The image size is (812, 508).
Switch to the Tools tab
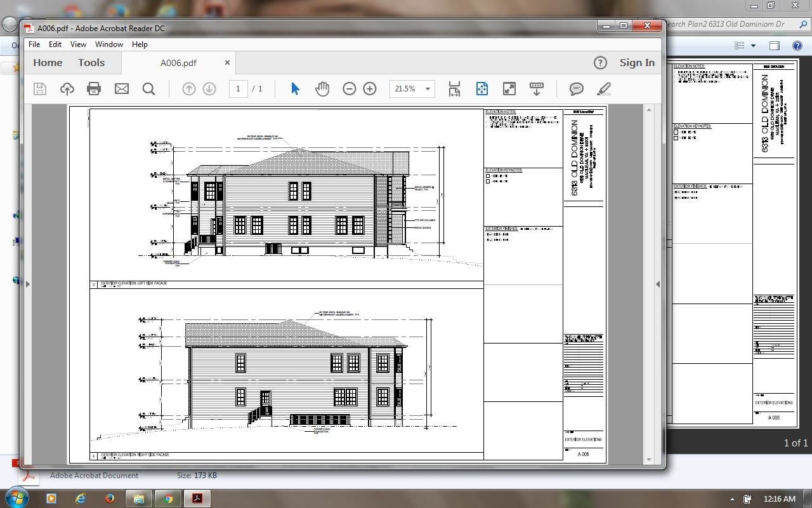pyautogui.click(x=91, y=62)
